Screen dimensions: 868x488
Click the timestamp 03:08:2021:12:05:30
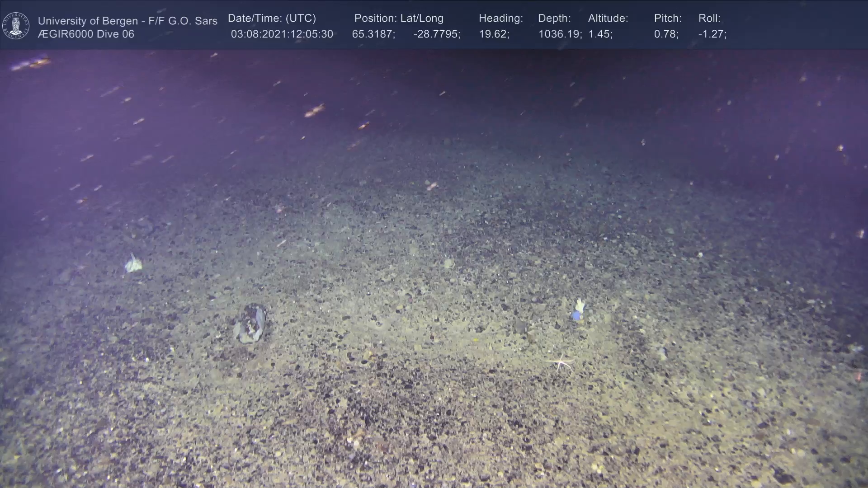282,34
